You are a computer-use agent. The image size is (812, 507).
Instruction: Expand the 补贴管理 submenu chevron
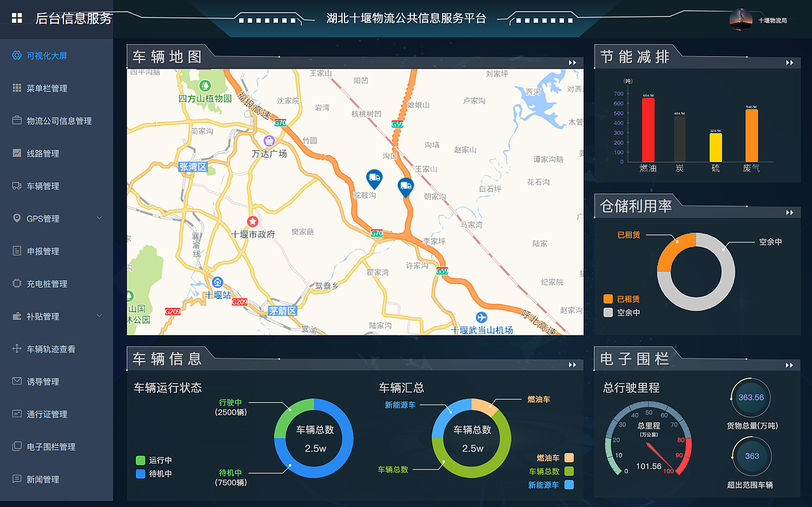99,316
